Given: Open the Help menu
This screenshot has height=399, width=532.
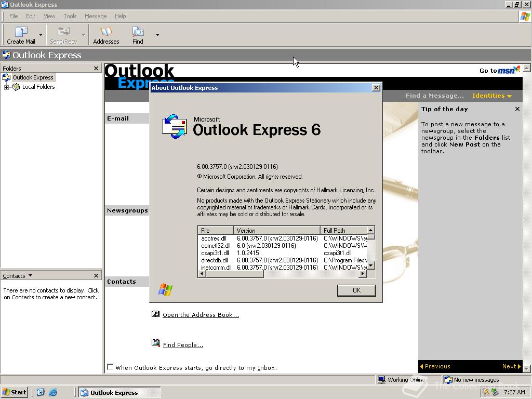Looking at the screenshot, I should pyautogui.click(x=120, y=16).
